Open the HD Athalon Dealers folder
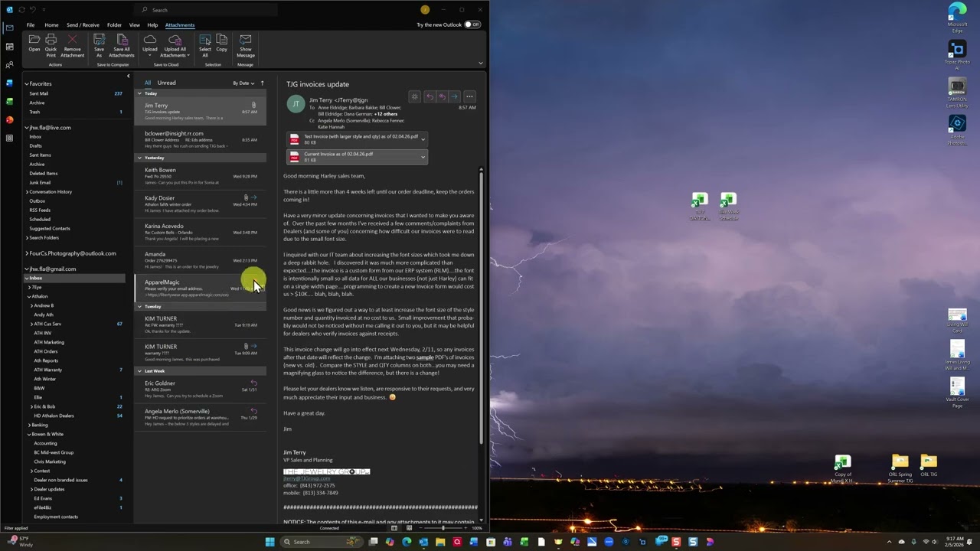 [x=54, y=416]
